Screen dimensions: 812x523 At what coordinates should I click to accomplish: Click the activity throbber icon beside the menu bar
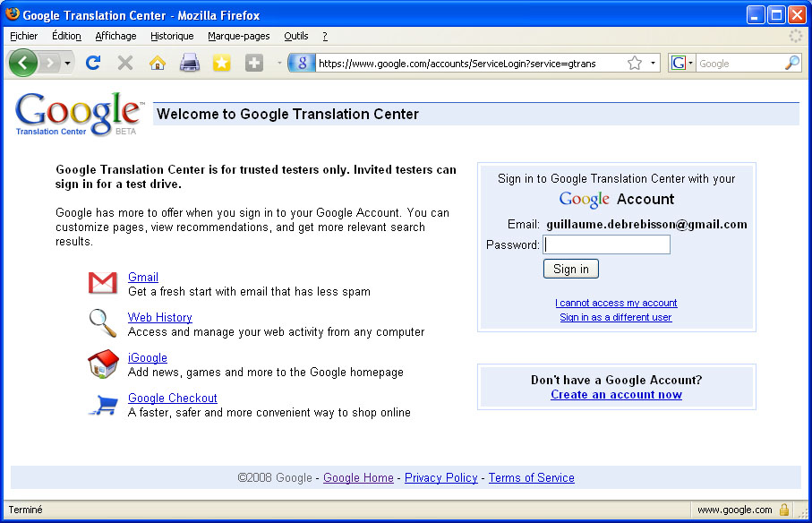(x=796, y=36)
